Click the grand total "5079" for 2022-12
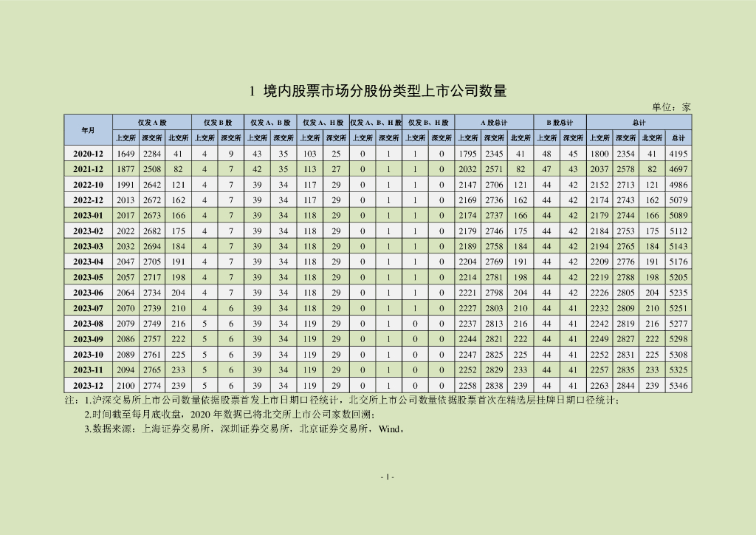756x535 pixels. click(x=678, y=200)
